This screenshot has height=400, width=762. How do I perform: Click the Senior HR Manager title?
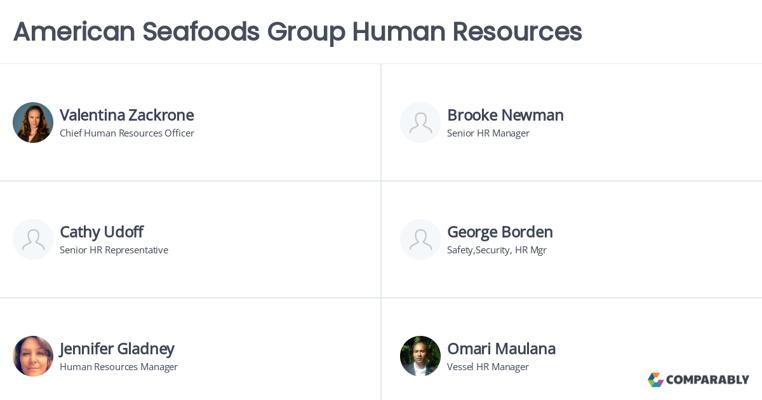[488, 133]
